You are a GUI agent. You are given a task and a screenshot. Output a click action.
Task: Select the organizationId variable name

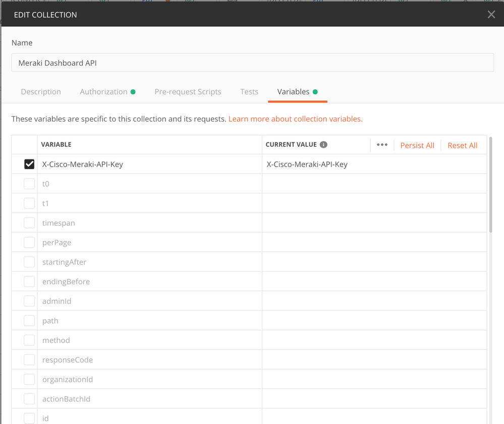point(68,379)
